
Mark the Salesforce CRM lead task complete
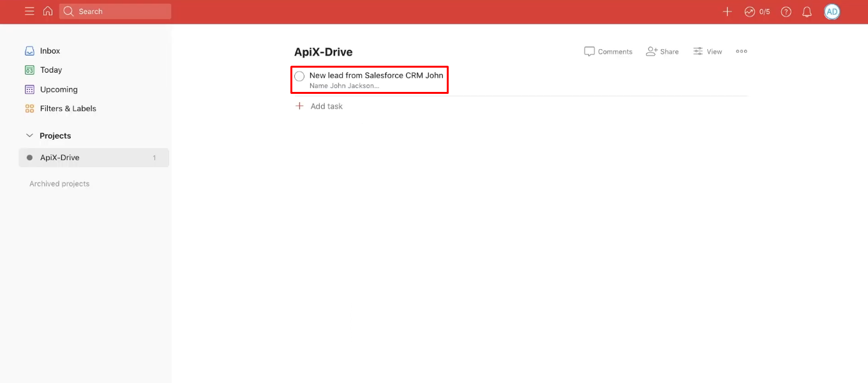[x=299, y=76]
